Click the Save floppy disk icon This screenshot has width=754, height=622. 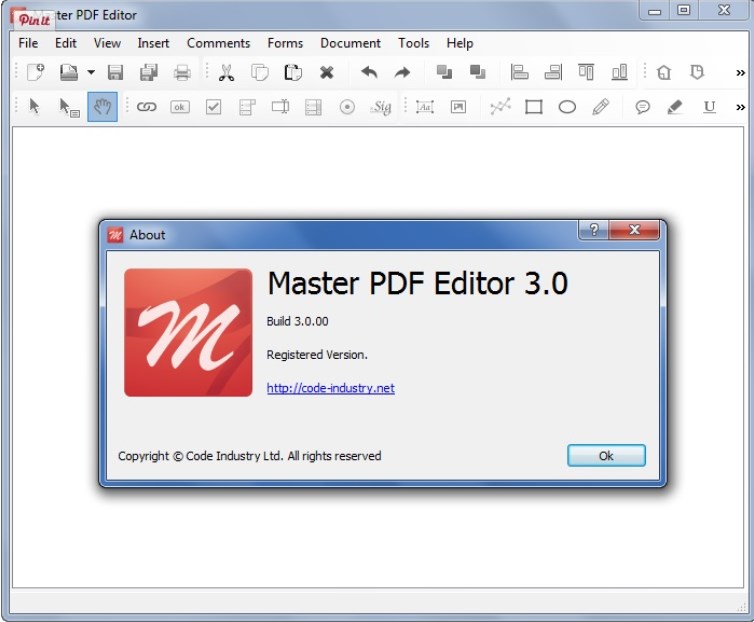coord(115,73)
